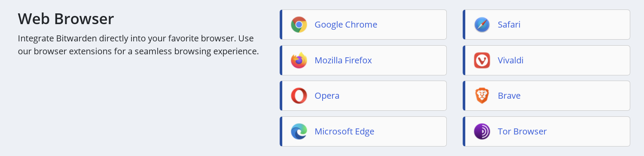This screenshot has height=156, width=644.
Task: Open the Microsoft Edge text link
Action: point(345,131)
